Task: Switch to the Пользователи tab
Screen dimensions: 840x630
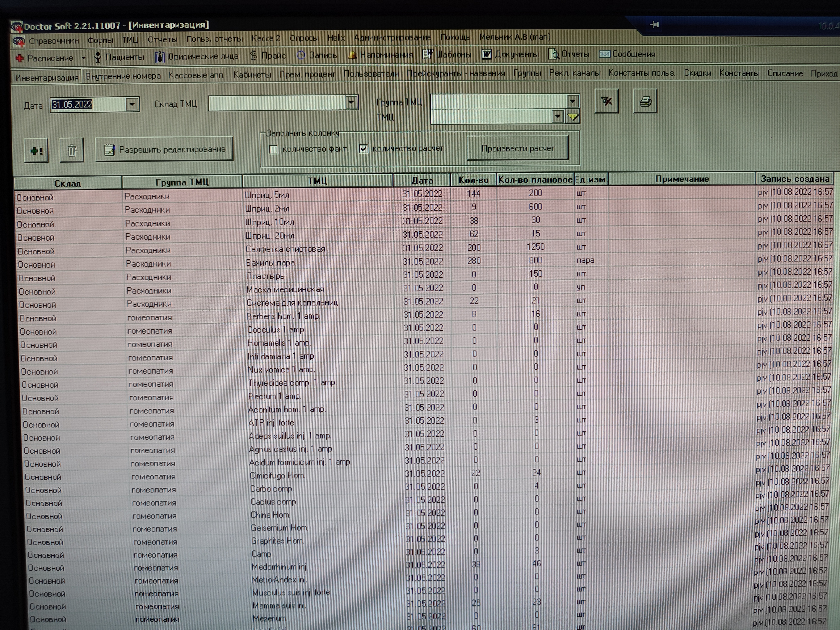Action: (371, 74)
